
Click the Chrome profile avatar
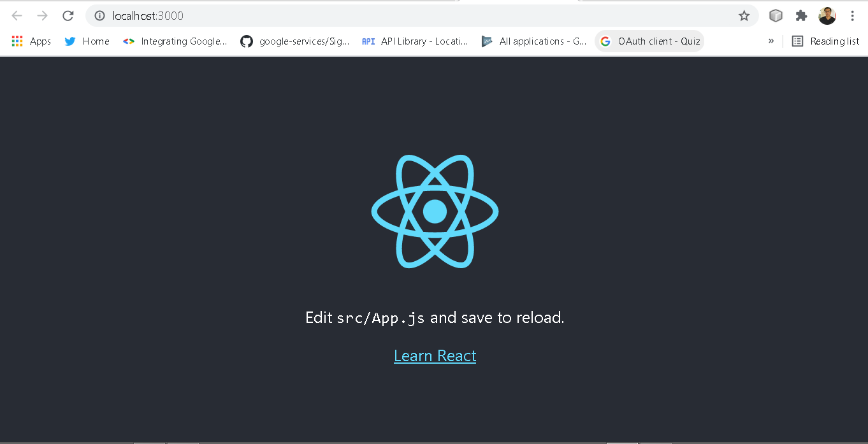[827, 15]
